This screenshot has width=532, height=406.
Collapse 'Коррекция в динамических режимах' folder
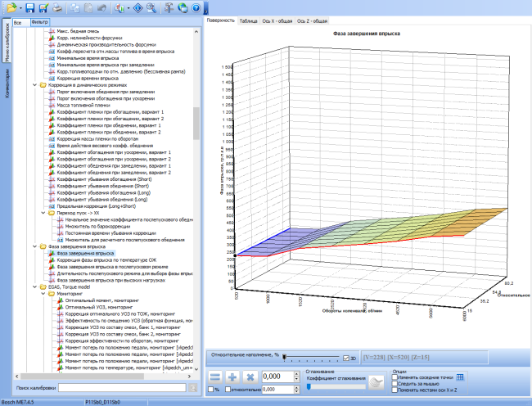coord(34,85)
